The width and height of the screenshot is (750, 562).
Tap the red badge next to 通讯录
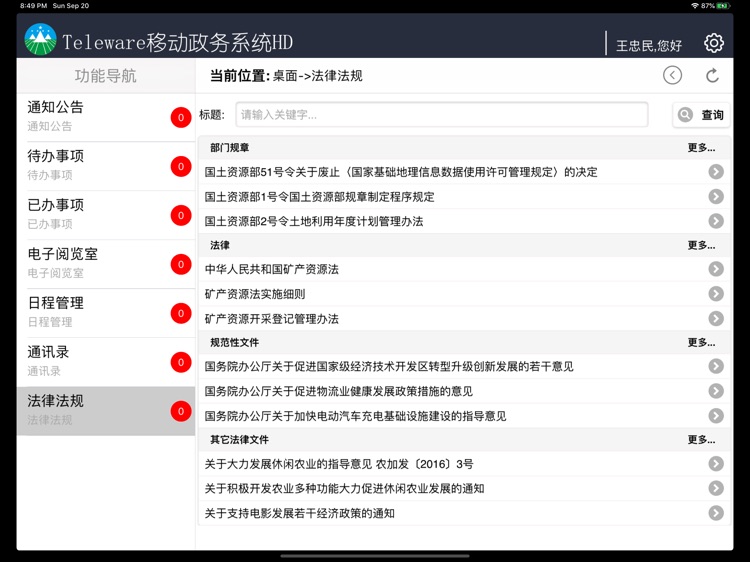point(181,362)
